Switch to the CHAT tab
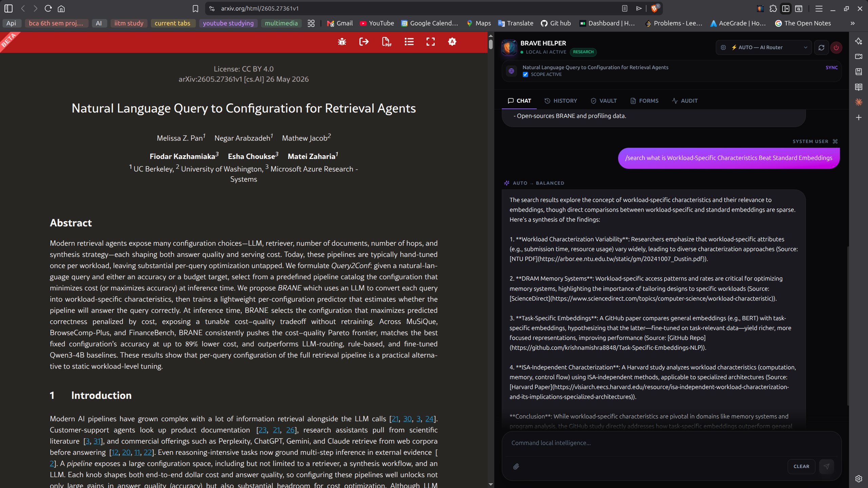 tap(519, 101)
